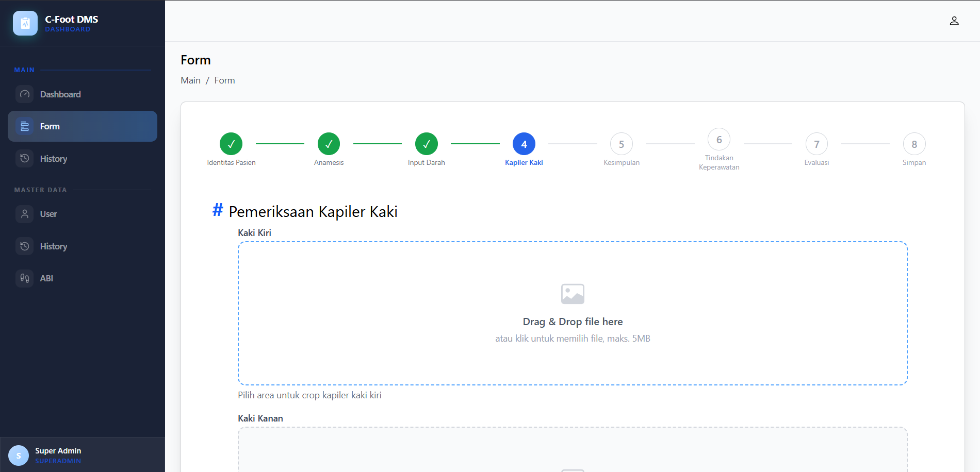This screenshot has height=472, width=980.
Task: Click the Kaki Kiri file drop zone
Action: (x=573, y=313)
